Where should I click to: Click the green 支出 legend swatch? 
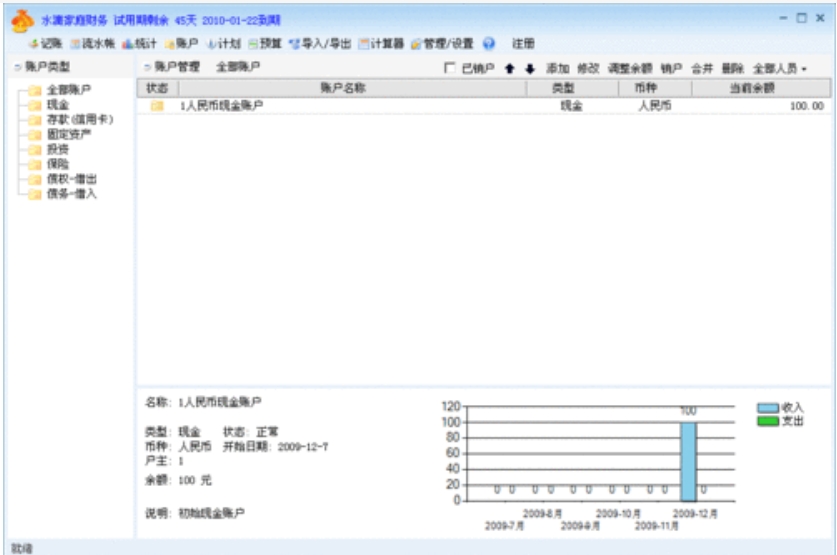pos(768,422)
